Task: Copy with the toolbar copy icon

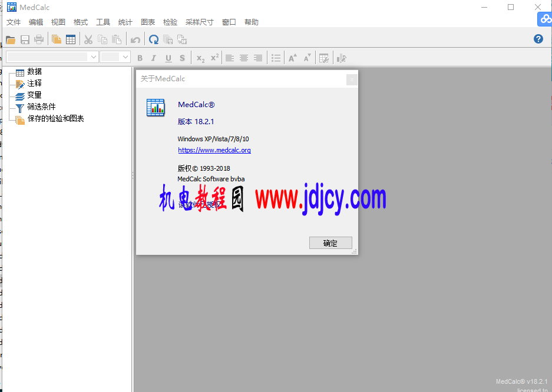Action: click(103, 39)
